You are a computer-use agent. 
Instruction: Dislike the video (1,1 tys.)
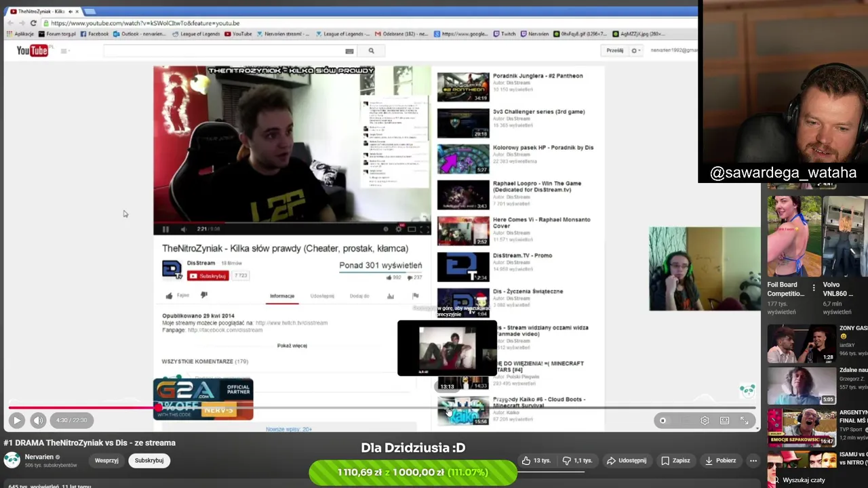pyautogui.click(x=578, y=460)
